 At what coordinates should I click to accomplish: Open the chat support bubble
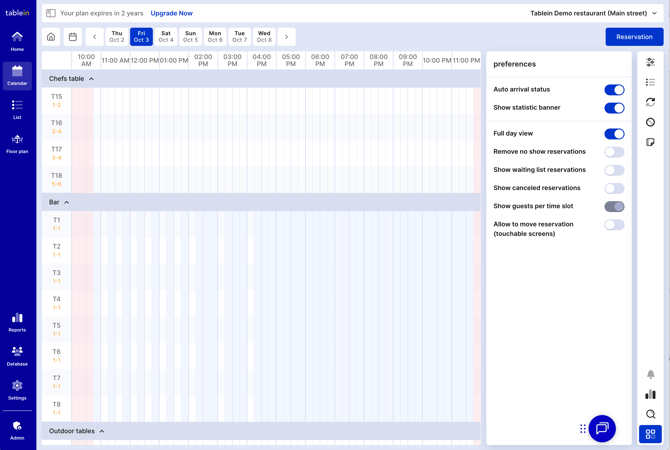[x=602, y=428]
